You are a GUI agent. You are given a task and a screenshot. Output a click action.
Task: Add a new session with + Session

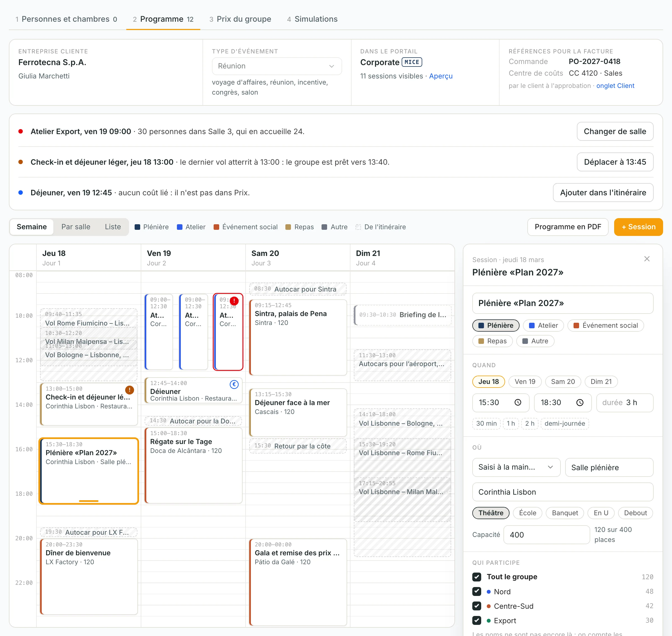[x=638, y=227]
